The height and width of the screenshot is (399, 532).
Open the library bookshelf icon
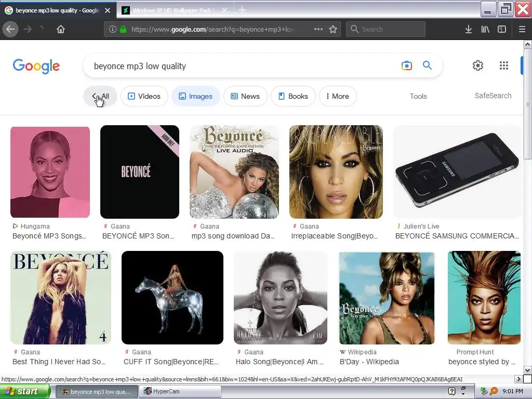[485, 29]
